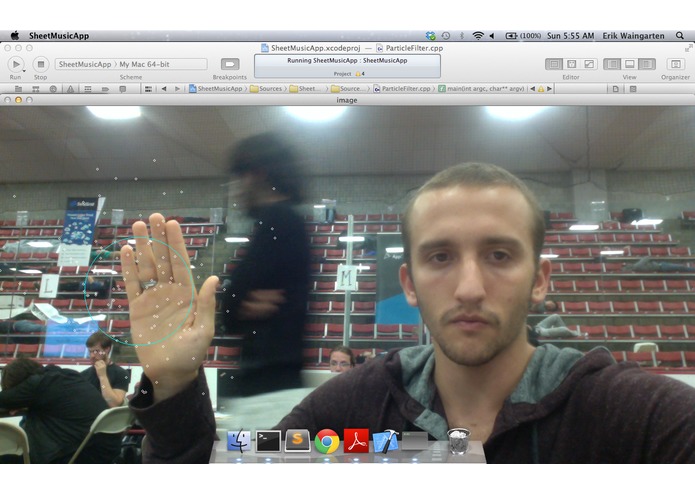Viewport: 695px width, 494px height.
Task: Stop the running SheetMusicApp
Action: point(40,64)
